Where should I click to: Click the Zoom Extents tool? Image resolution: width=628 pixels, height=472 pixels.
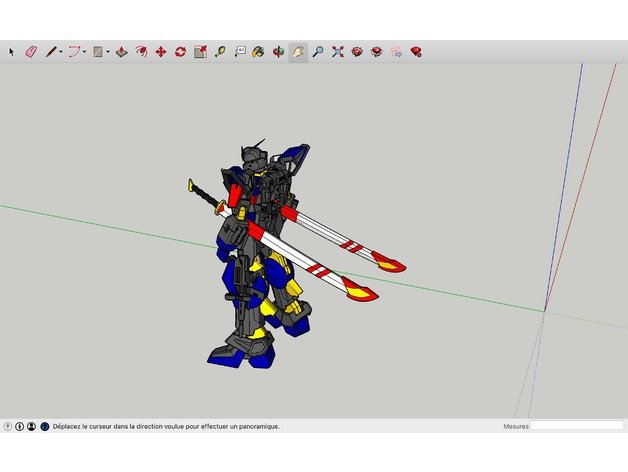[x=337, y=51]
